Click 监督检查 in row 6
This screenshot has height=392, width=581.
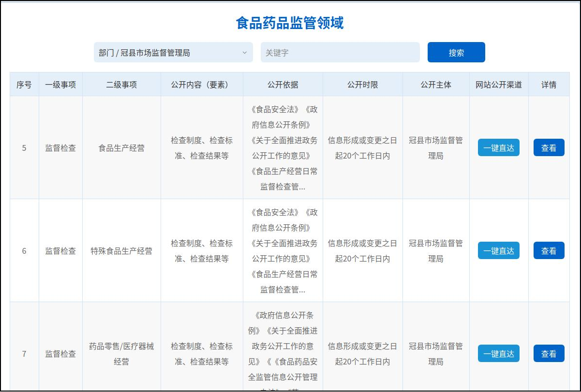[60, 251]
